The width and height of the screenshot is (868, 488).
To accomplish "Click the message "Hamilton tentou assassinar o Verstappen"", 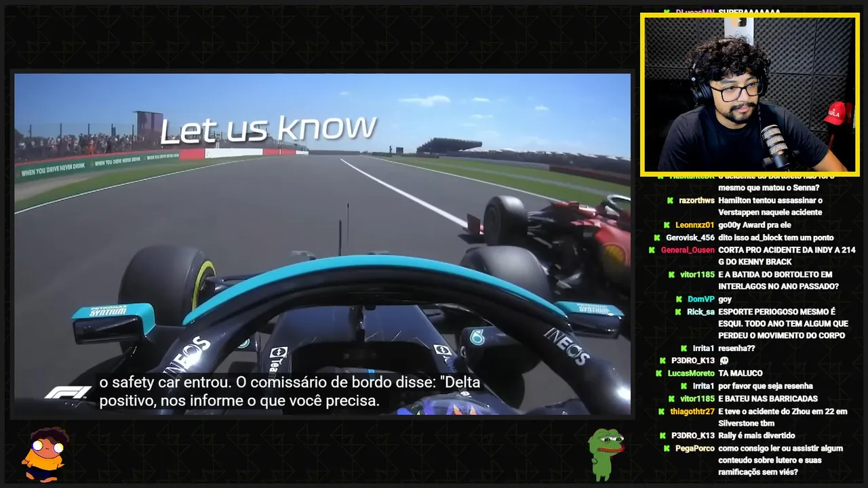I will 770,207.
